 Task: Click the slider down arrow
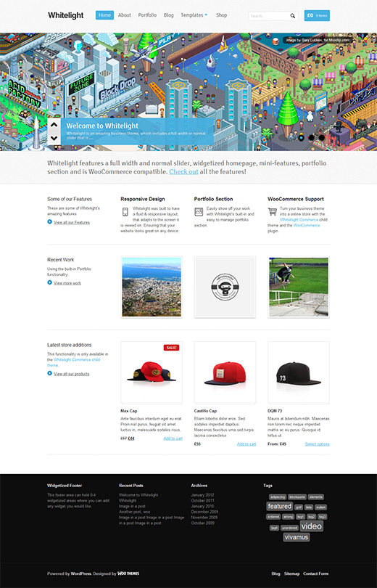pyautogui.click(x=54, y=138)
